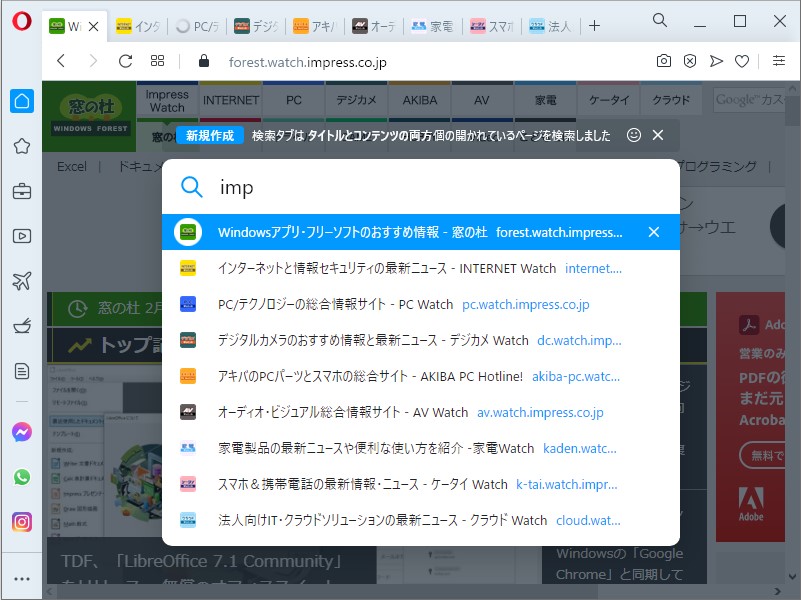Capture a page snapshot with the camera icon
This screenshot has width=801, height=600.
pyautogui.click(x=663, y=61)
